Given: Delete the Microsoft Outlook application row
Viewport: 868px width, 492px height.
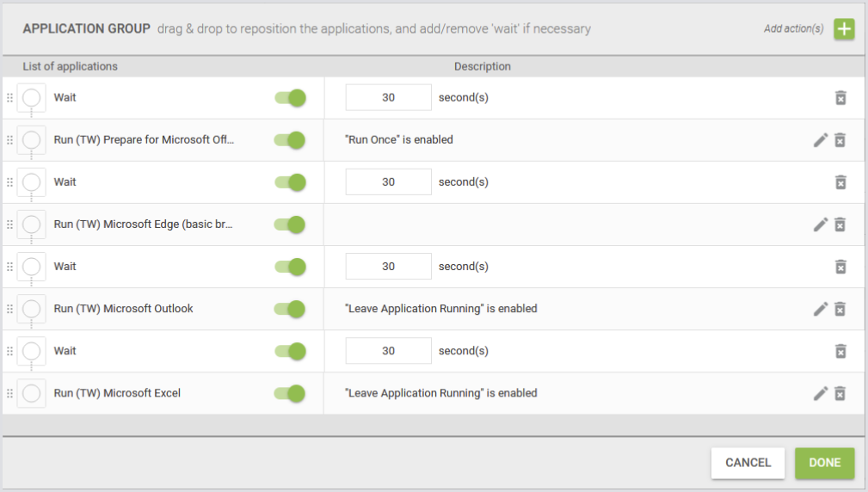Looking at the screenshot, I should click(840, 309).
